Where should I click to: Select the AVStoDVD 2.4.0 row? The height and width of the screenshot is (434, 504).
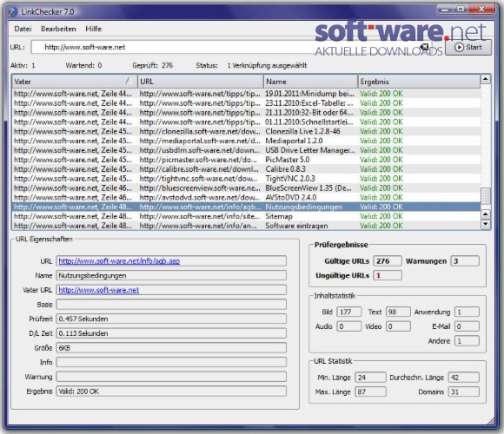click(x=247, y=197)
